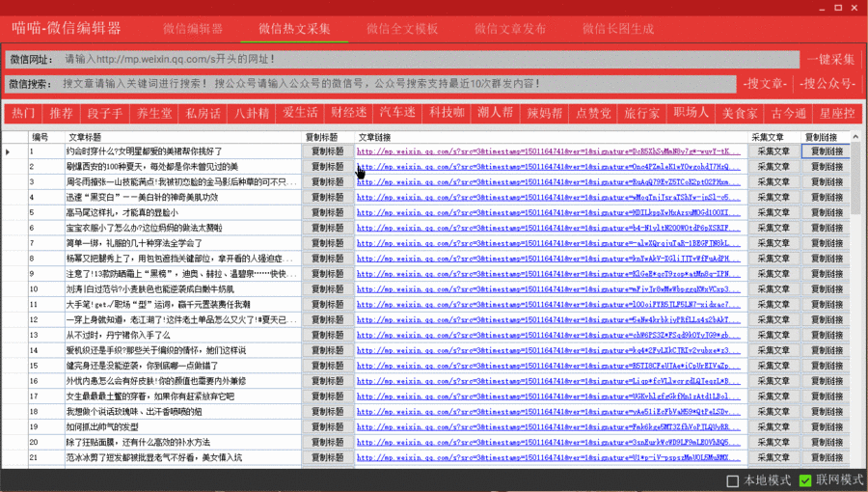Click 采集文章 for row 1

(773, 151)
